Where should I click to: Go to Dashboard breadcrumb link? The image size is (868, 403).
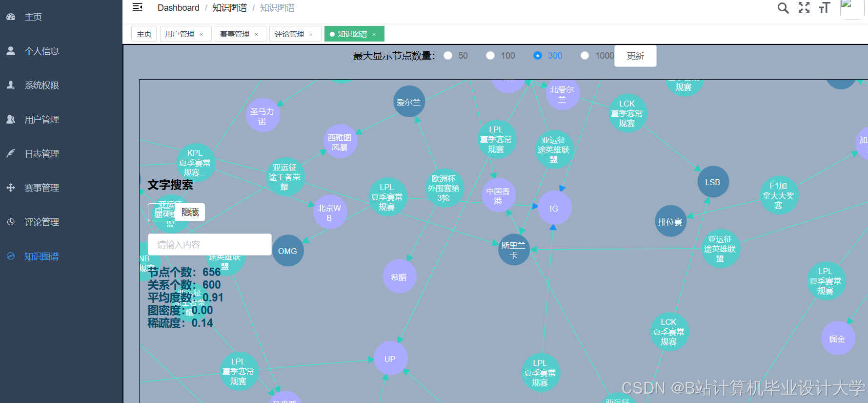click(x=179, y=8)
